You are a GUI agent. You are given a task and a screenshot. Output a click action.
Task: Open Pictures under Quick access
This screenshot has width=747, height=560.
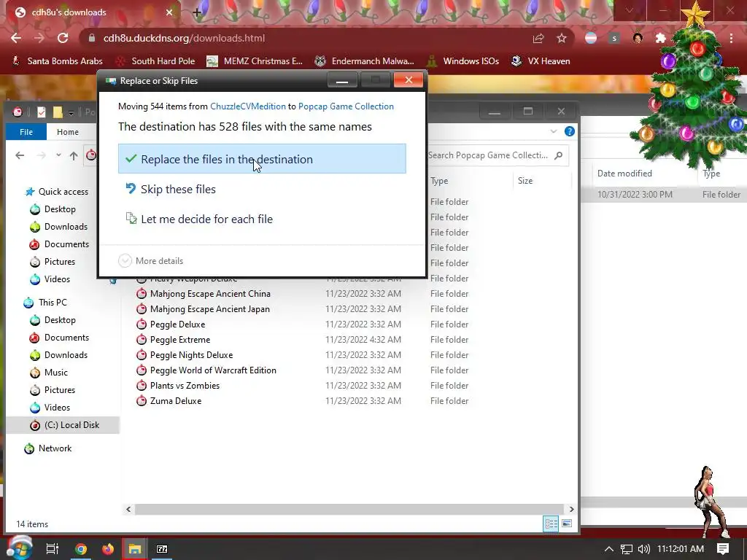(x=60, y=262)
